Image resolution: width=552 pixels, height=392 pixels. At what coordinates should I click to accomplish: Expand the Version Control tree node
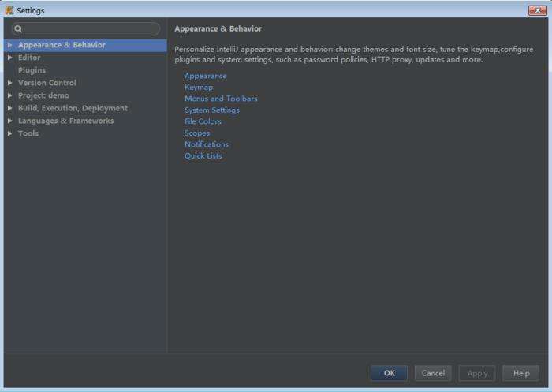pos(9,83)
